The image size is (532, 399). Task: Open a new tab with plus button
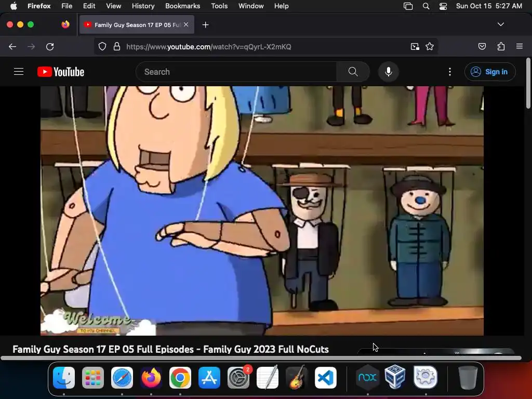point(205,25)
